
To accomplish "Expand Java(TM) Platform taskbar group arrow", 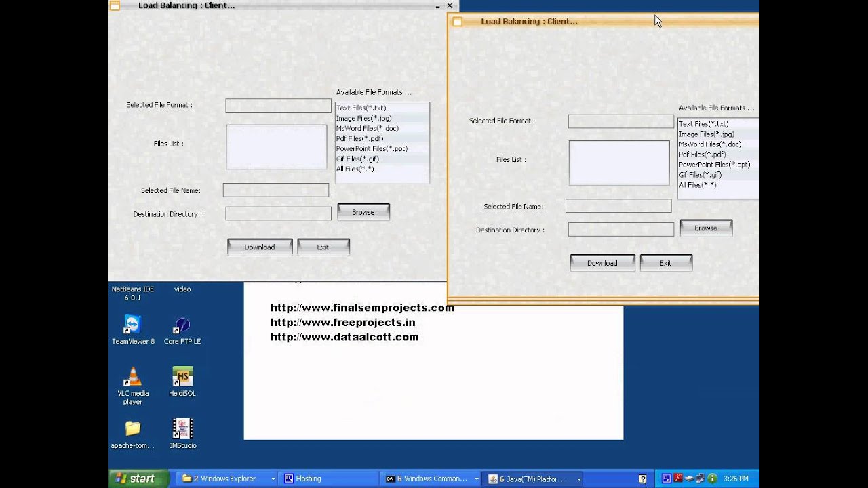I will pos(579,479).
